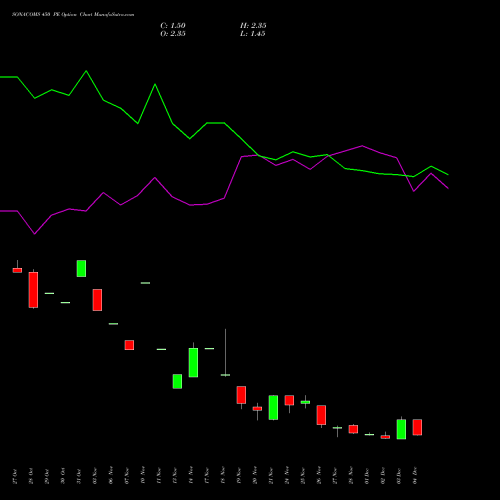Click the 04 Dec date axis label

415,476
